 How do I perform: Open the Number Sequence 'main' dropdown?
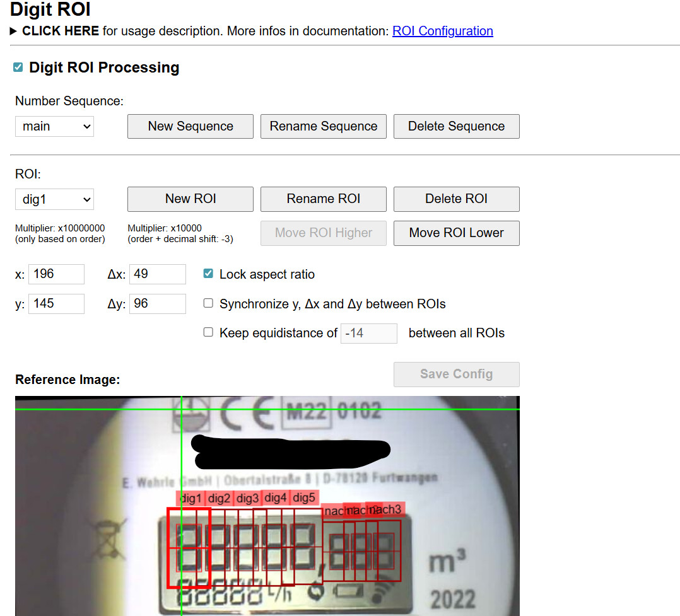54,126
